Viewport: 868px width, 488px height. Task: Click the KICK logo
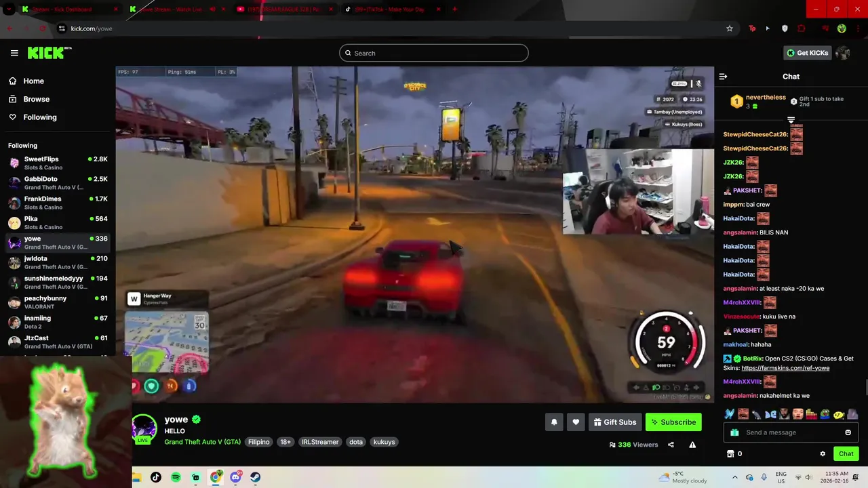49,53
